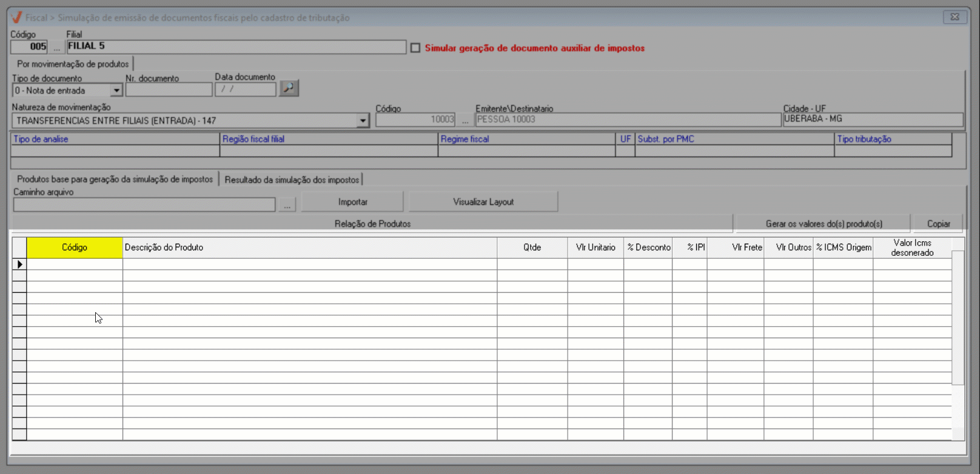Click the Filial code lookup ellipsis button
Image resolution: width=980 pixels, height=474 pixels.
(57, 47)
